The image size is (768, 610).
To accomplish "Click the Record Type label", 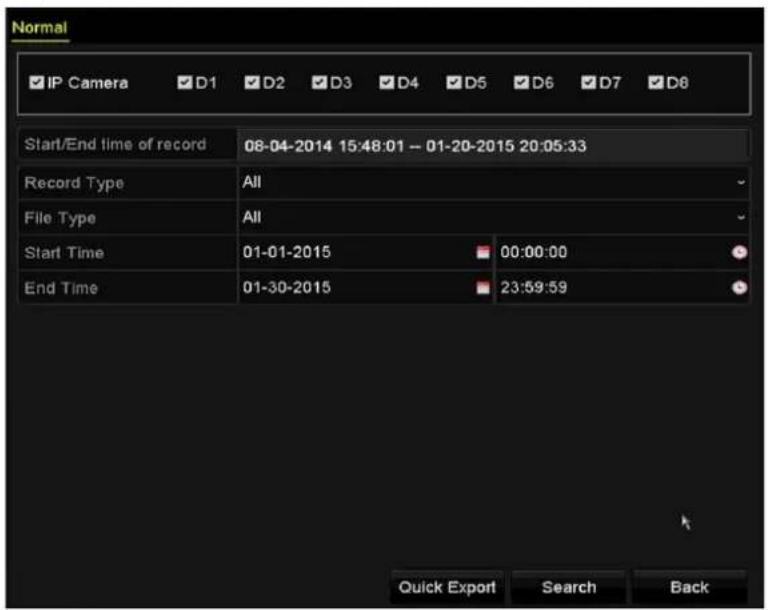I will coord(74,183).
